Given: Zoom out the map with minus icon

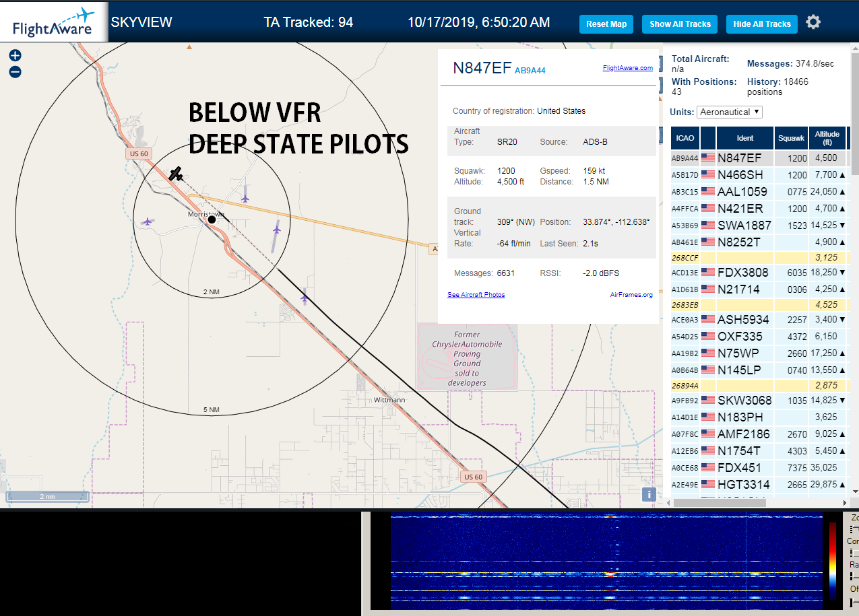Looking at the screenshot, I should tap(15, 72).
